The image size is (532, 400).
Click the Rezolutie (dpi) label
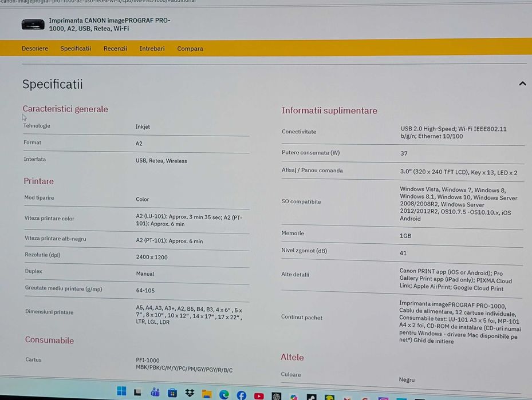[x=42, y=255]
